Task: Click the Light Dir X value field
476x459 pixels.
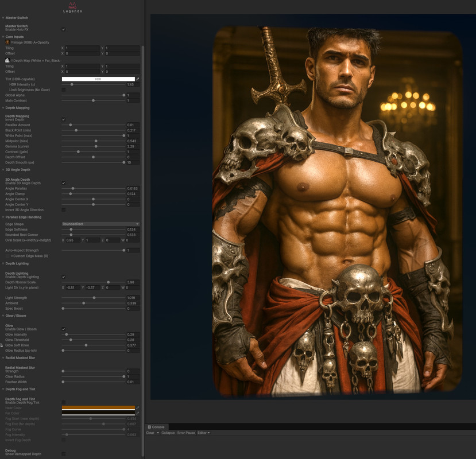Action: (73, 287)
